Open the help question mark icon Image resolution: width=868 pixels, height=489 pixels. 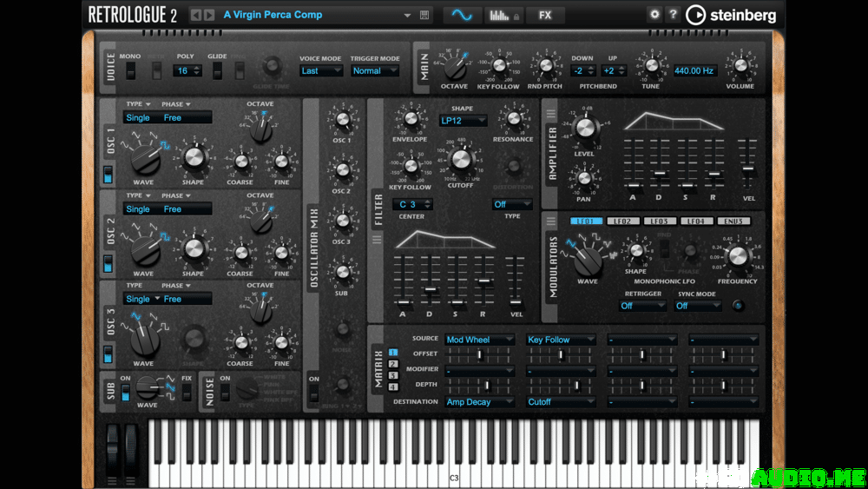point(673,15)
